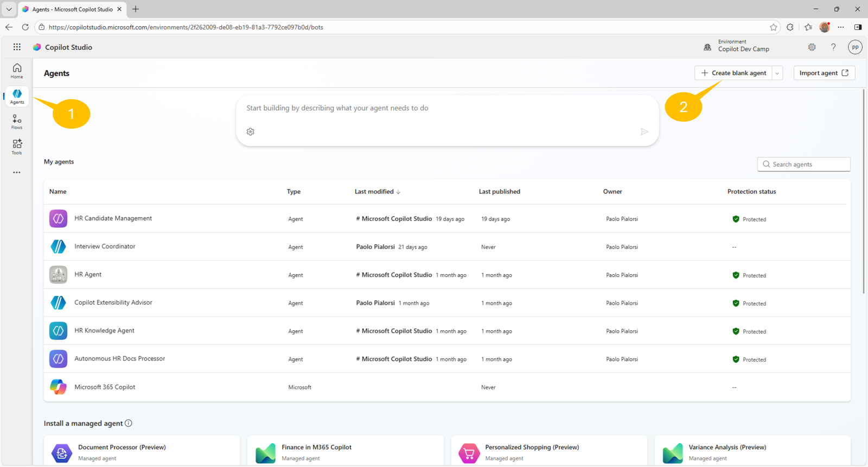The image size is (868, 467).
Task: Open the Microsoft 365 Copilot entry
Action: [105, 387]
